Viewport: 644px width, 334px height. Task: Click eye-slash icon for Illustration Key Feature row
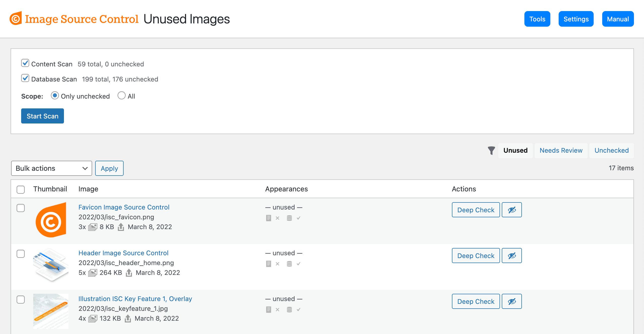[512, 301]
